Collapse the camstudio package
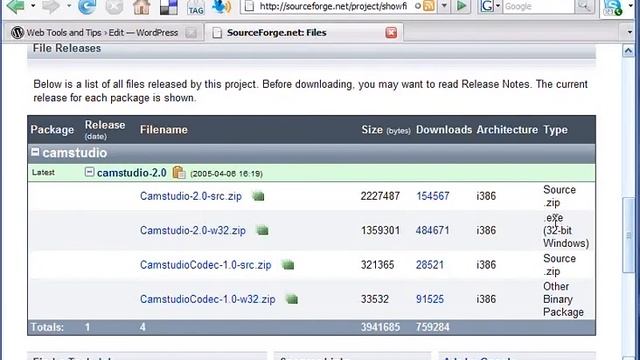This screenshot has width=640, height=360. 35,152
